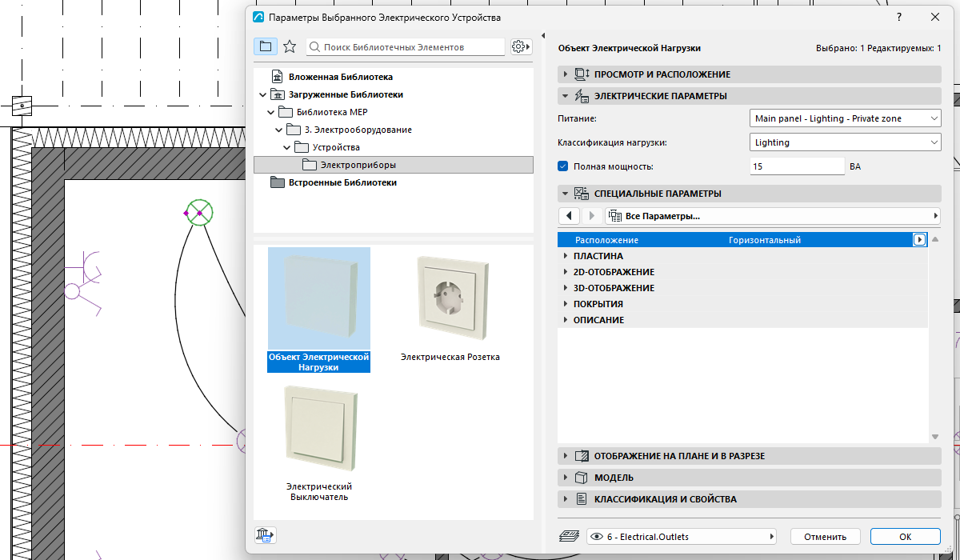Expand the КЛАССИФИКАЦИЯ И СВОЙСТВА panel

(x=750, y=499)
